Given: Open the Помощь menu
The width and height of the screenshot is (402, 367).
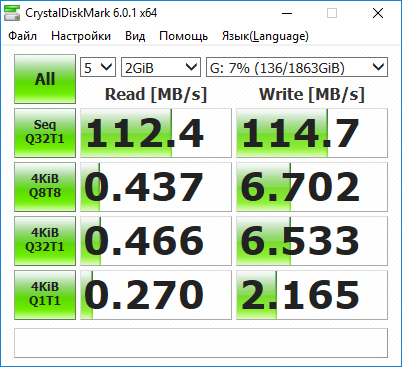Looking at the screenshot, I should coord(183,36).
